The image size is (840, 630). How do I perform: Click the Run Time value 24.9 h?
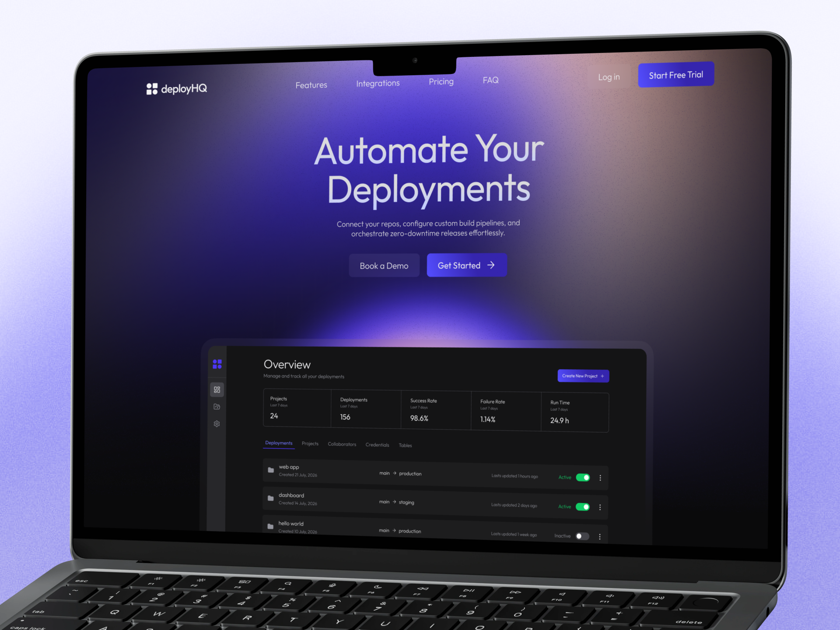560,420
